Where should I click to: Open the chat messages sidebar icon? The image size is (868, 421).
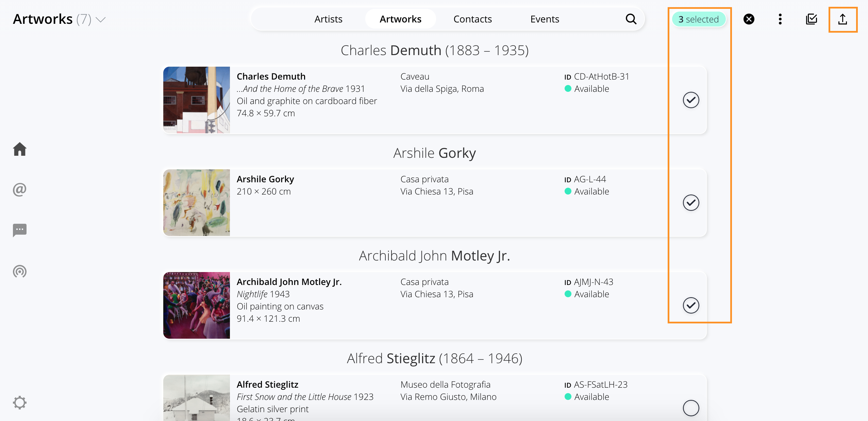point(20,230)
